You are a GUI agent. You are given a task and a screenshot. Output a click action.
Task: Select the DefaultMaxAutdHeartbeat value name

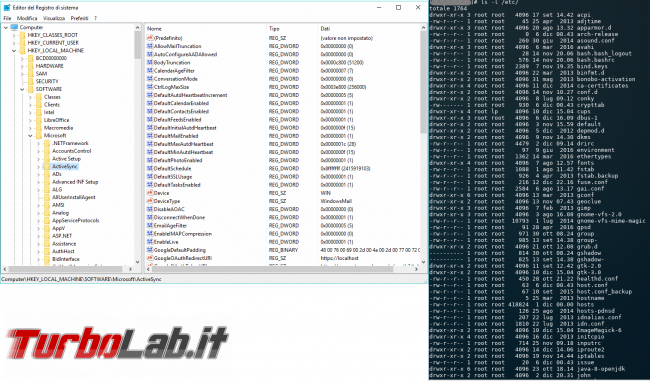[184, 144]
